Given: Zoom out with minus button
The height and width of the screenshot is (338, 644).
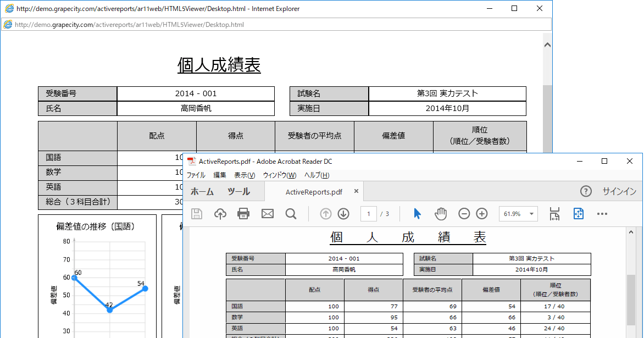Looking at the screenshot, I should click(x=464, y=214).
